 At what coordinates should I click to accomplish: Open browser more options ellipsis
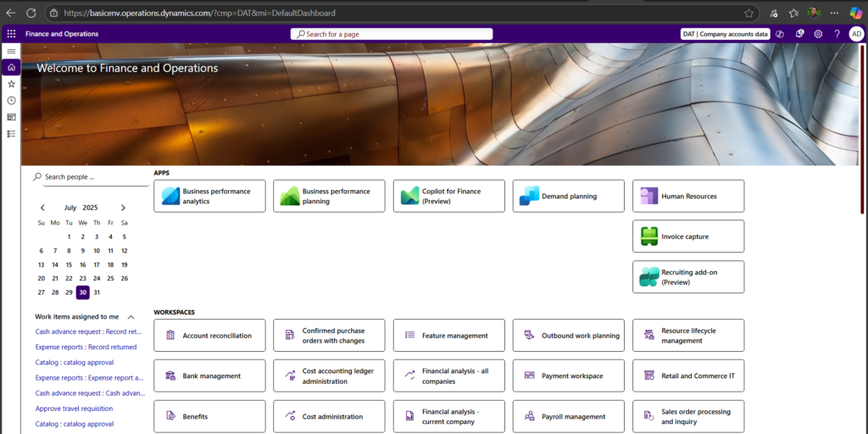tap(835, 13)
